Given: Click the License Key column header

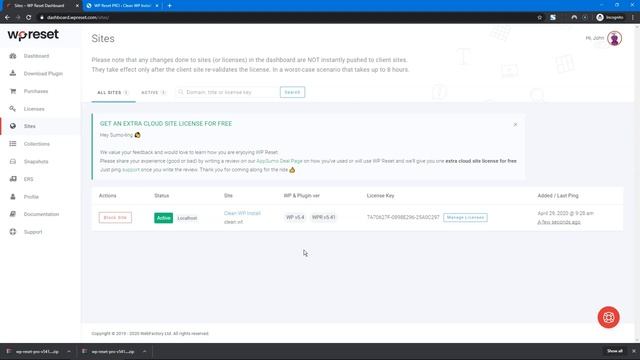Looking at the screenshot, I should (380, 196).
